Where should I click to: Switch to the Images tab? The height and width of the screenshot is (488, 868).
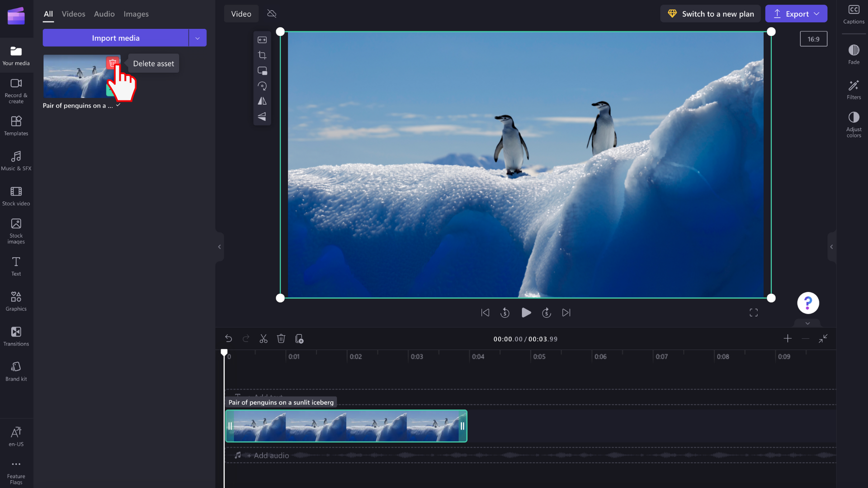coord(135,13)
